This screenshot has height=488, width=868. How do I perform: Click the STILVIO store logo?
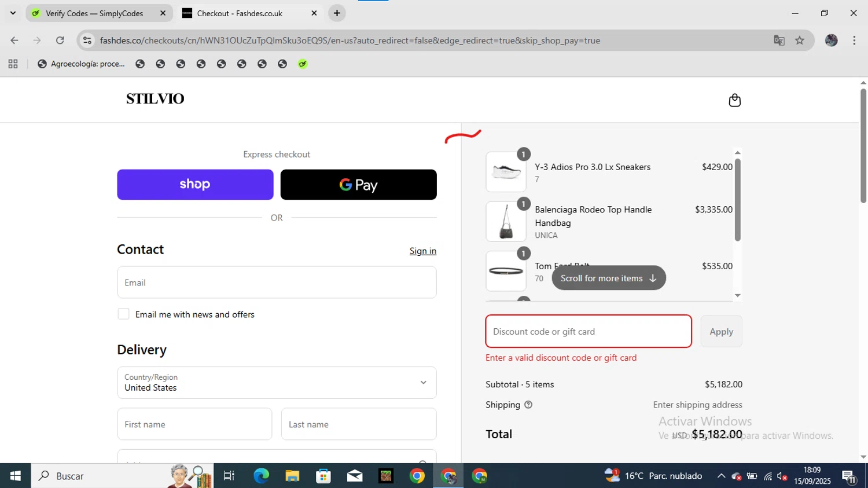(x=155, y=98)
